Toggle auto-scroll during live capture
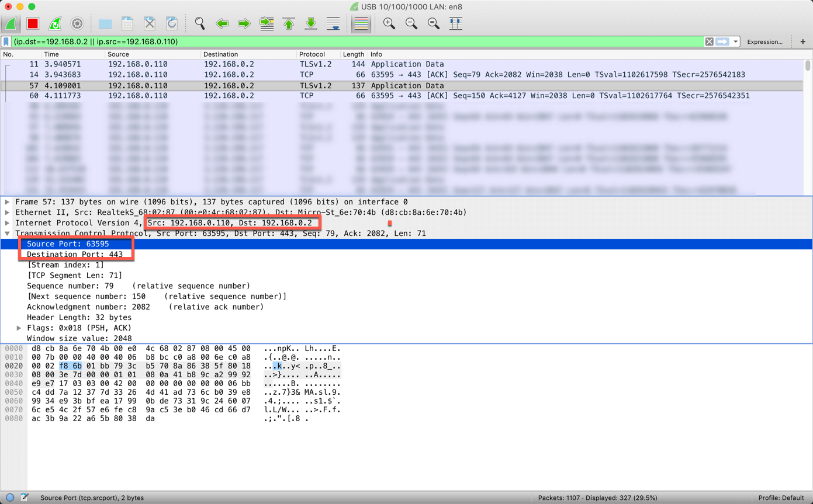Image resolution: width=813 pixels, height=504 pixels. coord(333,23)
